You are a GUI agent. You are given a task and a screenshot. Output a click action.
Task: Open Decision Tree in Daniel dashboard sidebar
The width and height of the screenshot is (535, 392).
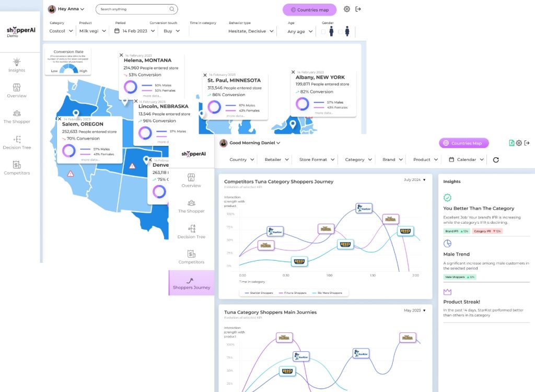coord(191,232)
